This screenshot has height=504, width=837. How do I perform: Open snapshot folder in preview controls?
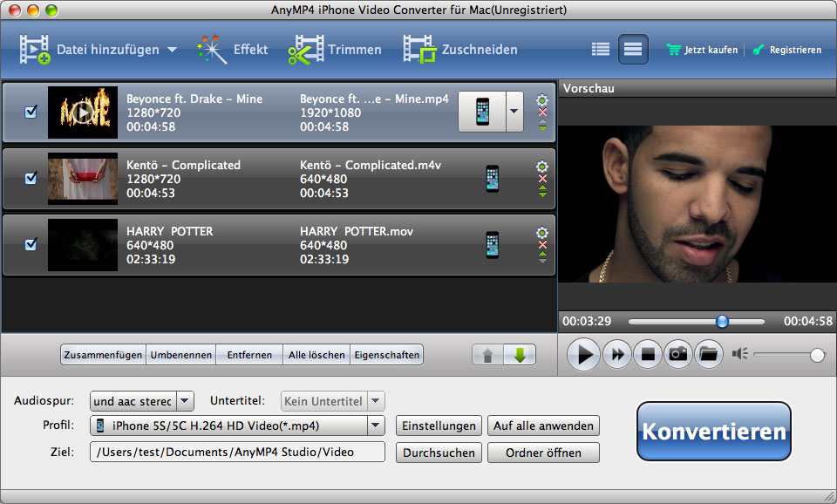tap(708, 354)
